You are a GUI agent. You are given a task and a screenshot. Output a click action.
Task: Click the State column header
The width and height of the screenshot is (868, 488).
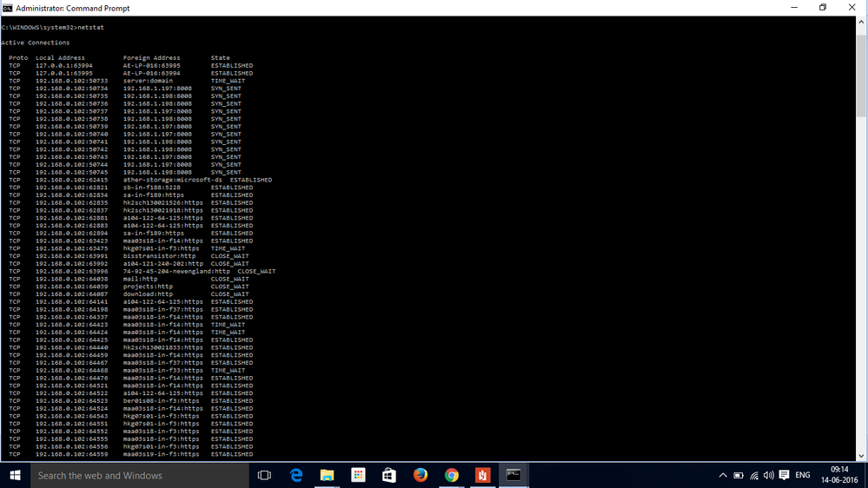pos(221,57)
